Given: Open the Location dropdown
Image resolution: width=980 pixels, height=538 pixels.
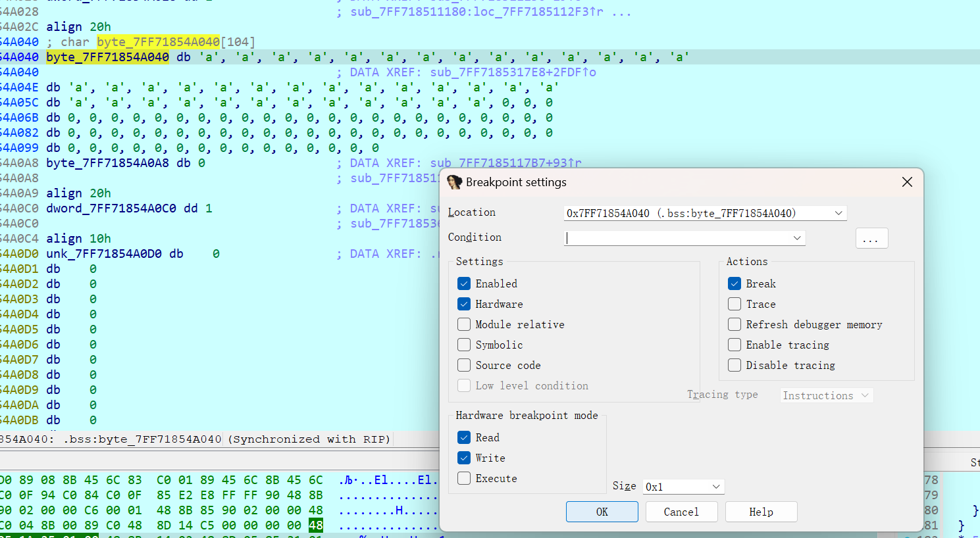Looking at the screenshot, I should coord(838,213).
